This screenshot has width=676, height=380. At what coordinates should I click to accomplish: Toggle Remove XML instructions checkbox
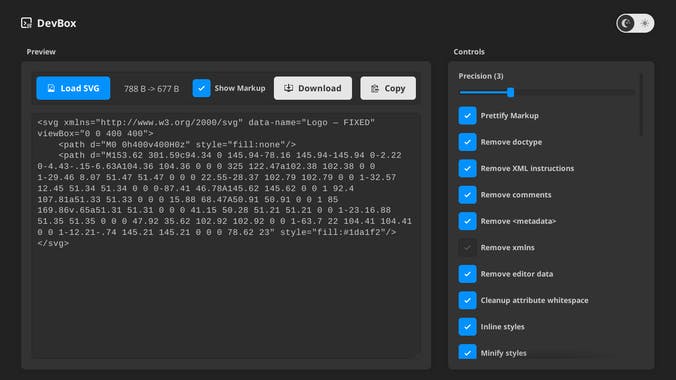pyautogui.click(x=467, y=168)
